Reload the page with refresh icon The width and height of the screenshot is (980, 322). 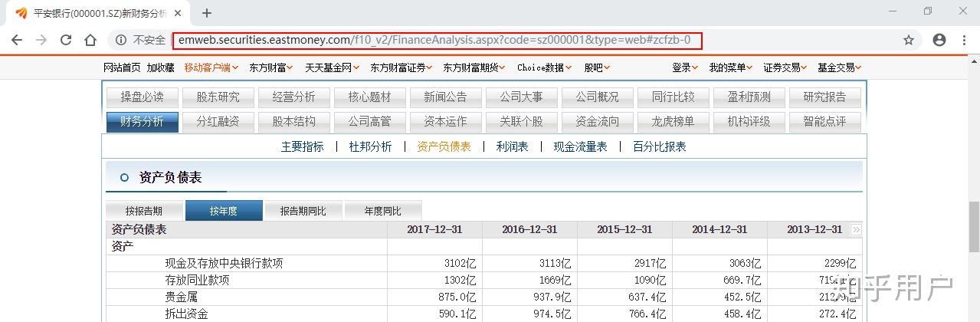(66, 40)
